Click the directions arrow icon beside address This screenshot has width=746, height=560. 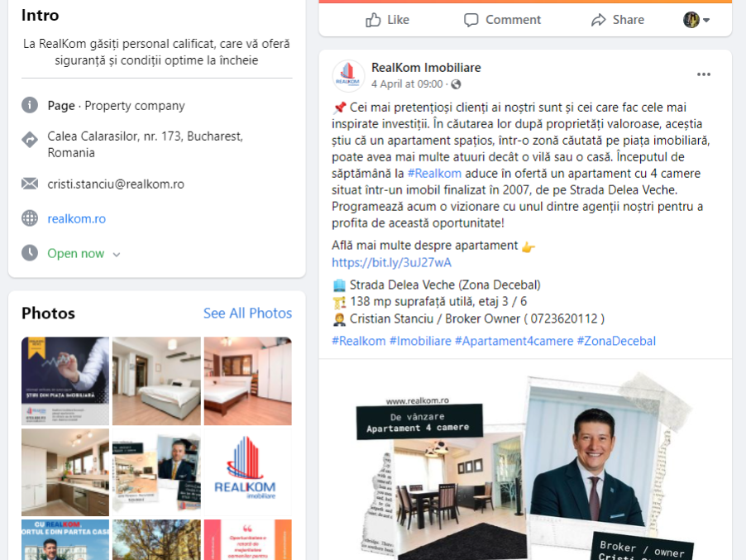tap(30, 140)
